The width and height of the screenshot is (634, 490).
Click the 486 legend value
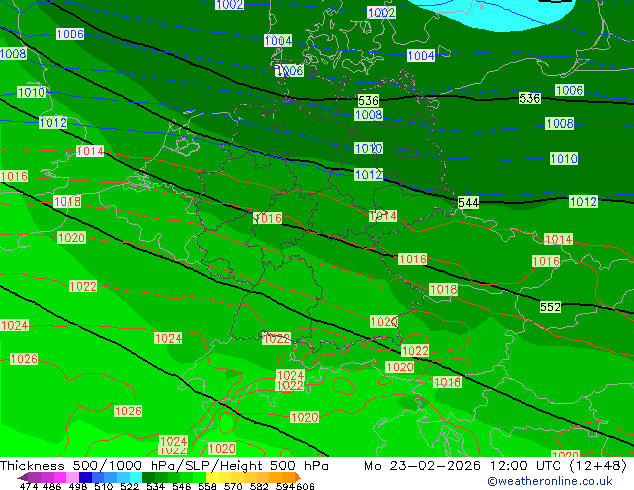point(52,486)
